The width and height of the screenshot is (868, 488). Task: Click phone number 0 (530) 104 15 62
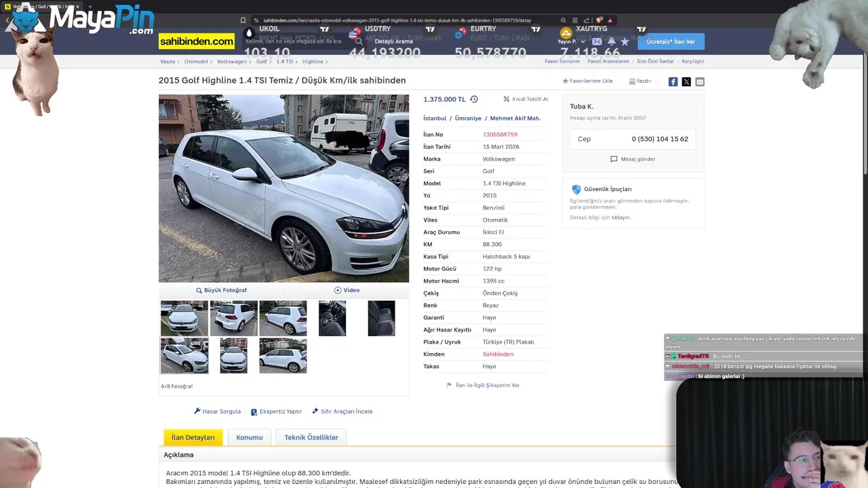[x=660, y=139]
